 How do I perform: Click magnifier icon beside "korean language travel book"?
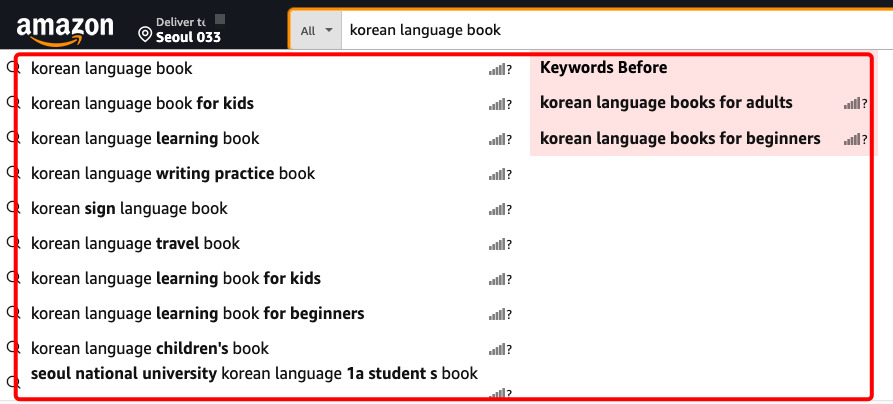[14, 243]
